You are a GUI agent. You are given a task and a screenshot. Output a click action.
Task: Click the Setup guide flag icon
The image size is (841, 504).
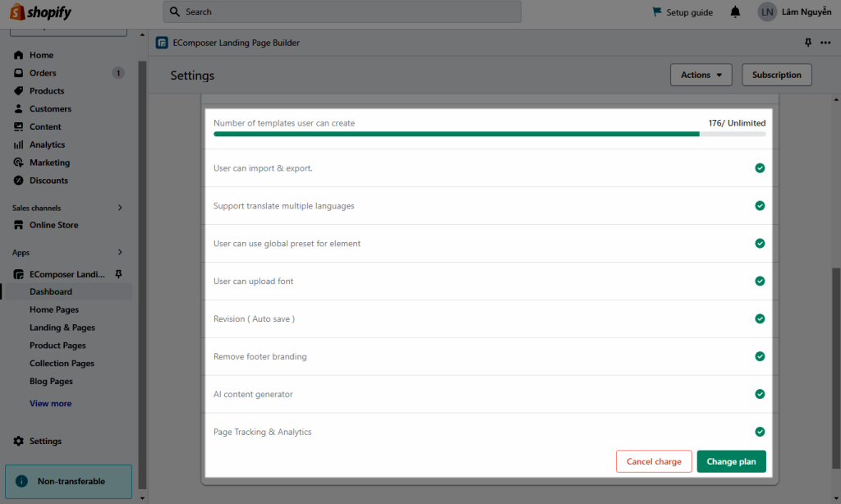657,11
